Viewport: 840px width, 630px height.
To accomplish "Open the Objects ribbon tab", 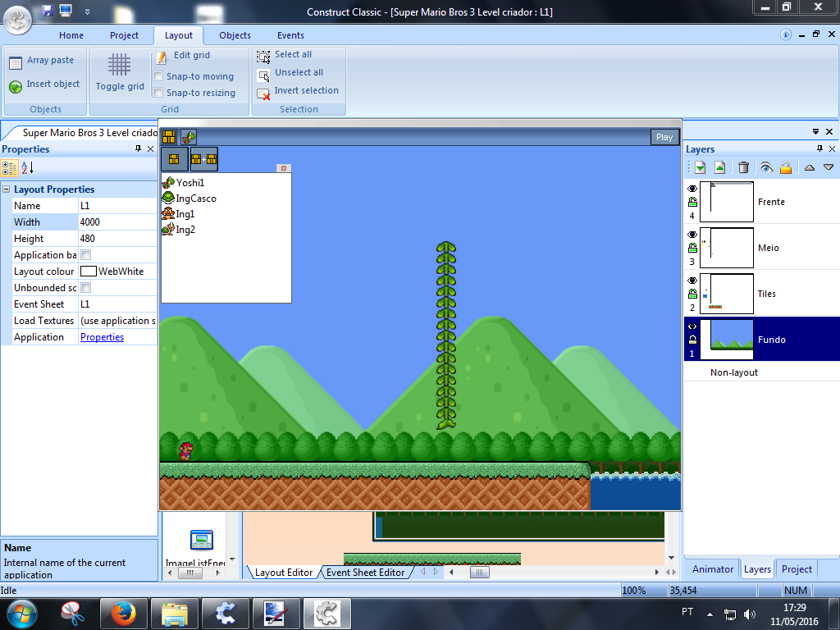I will (x=235, y=35).
